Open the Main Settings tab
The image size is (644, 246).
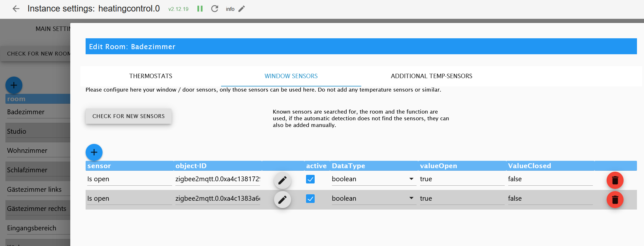coord(53,29)
